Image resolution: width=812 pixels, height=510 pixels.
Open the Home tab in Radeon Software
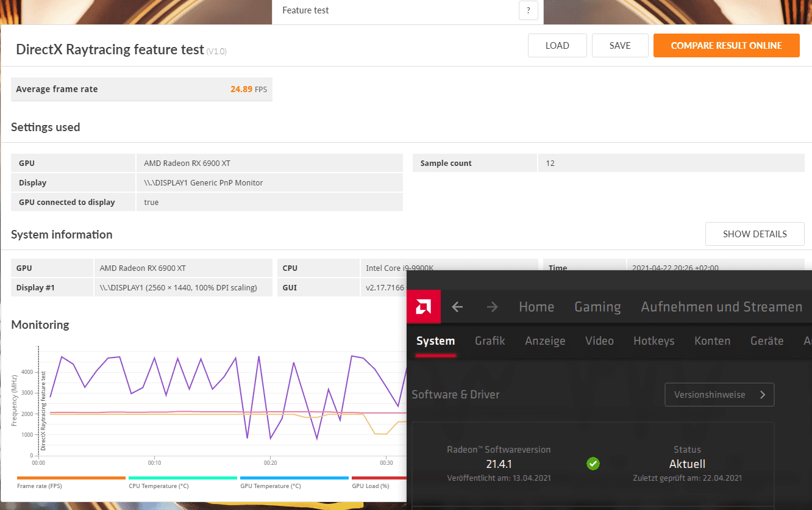click(536, 307)
